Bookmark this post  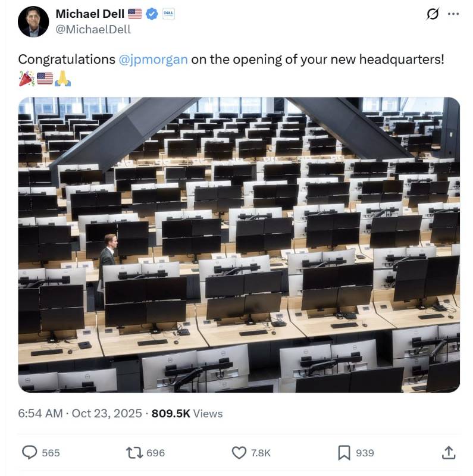344,453
